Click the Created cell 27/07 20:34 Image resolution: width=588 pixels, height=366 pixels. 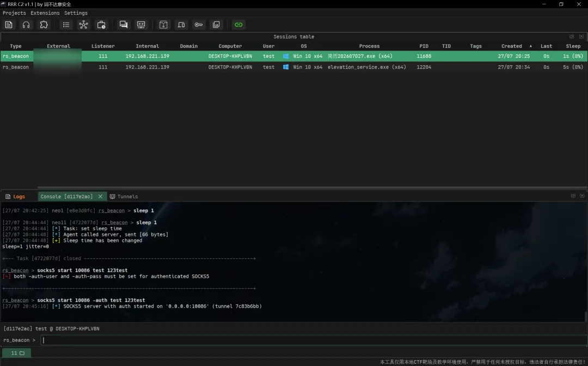[x=514, y=67]
